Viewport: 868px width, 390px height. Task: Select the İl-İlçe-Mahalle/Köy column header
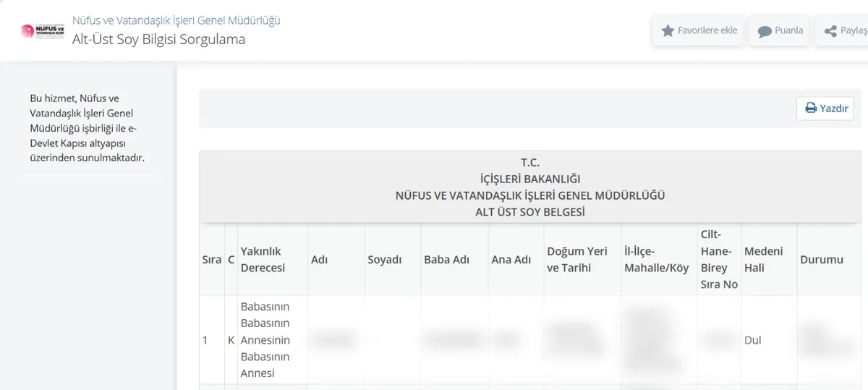(659, 259)
